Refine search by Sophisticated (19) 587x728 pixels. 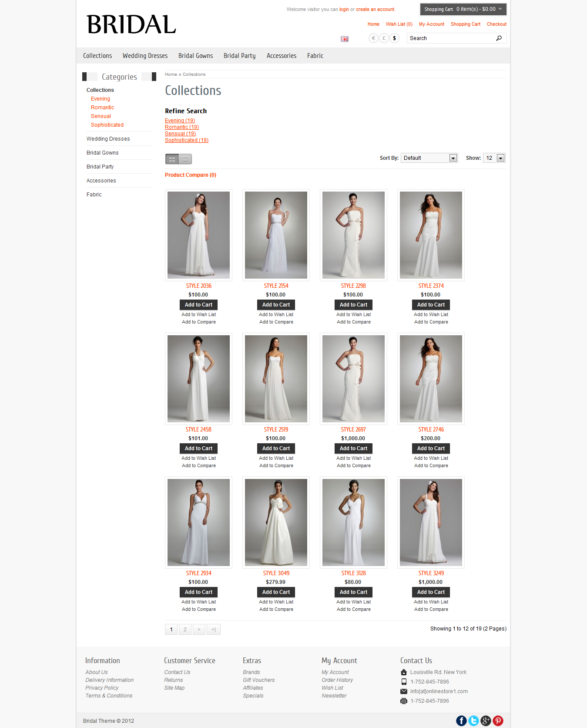(187, 140)
